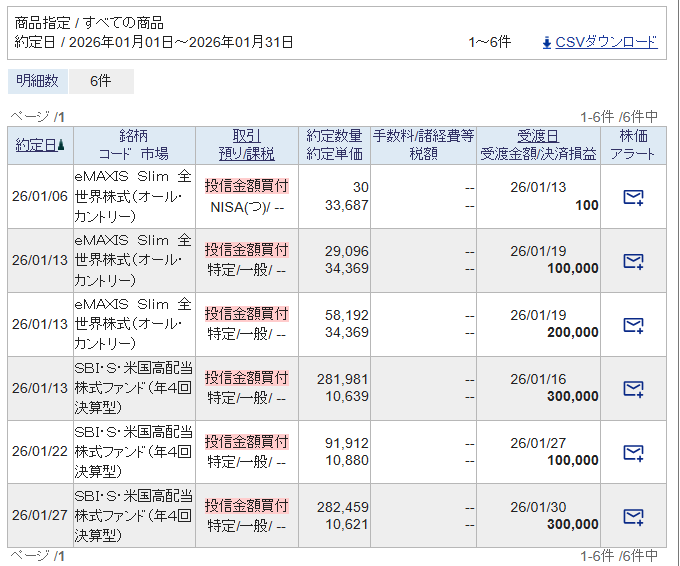Click the 受渡日 column header
The image size is (680, 566).
538,136
